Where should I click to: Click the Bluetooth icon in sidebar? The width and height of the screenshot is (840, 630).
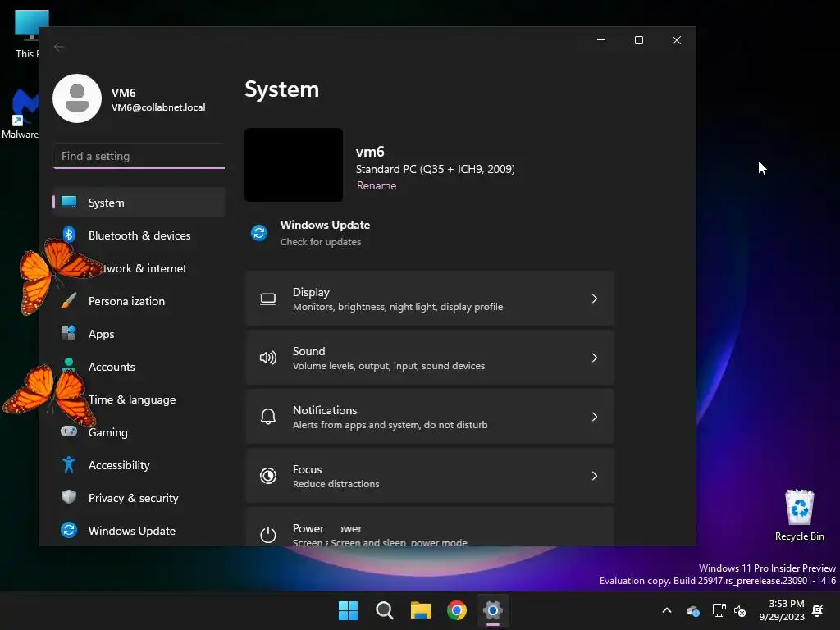(x=69, y=235)
